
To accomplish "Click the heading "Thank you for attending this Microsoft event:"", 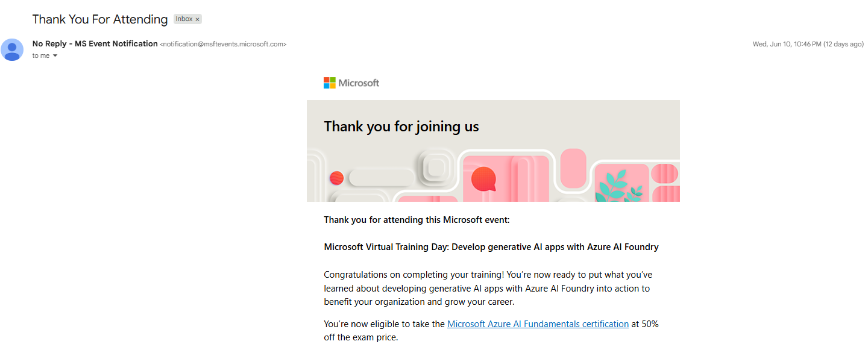I will tap(417, 220).
